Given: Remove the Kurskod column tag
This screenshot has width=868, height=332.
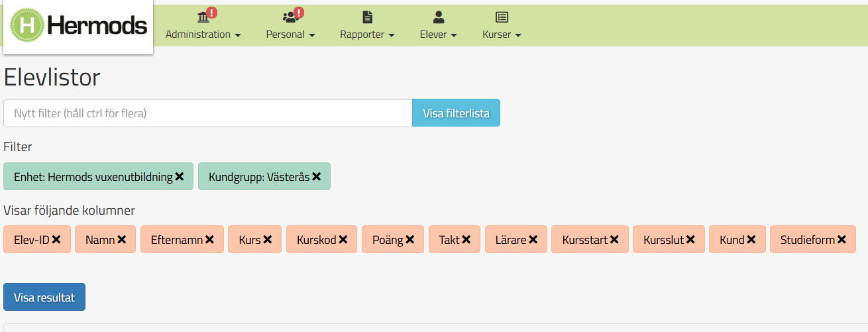Looking at the screenshot, I should tap(343, 240).
